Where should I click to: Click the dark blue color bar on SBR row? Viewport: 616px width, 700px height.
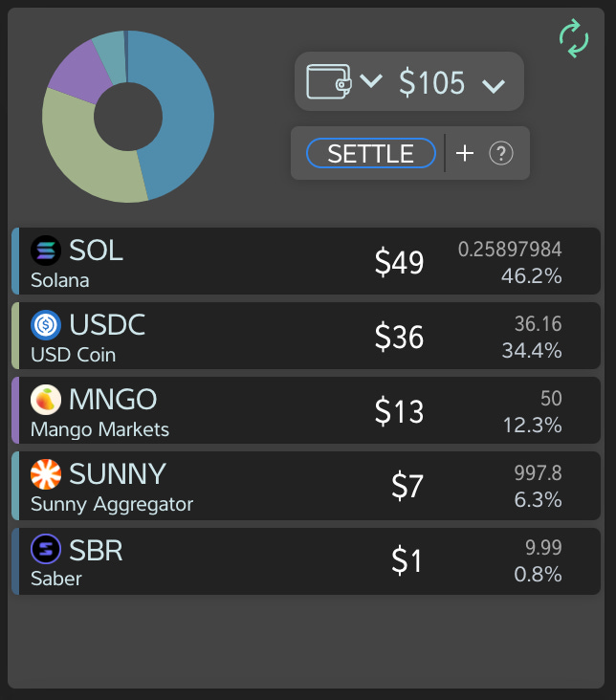coord(15,561)
